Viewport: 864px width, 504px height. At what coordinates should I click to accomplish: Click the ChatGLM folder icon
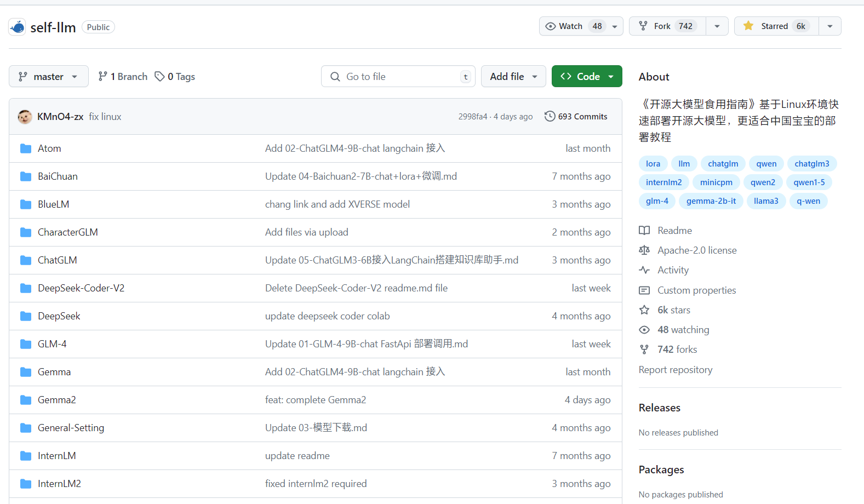click(26, 260)
